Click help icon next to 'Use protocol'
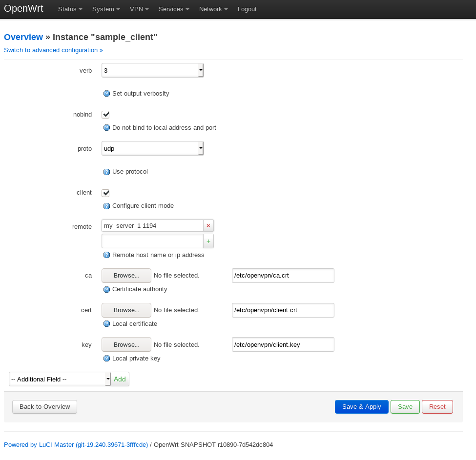This screenshot has height=460, width=476. point(106,172)
